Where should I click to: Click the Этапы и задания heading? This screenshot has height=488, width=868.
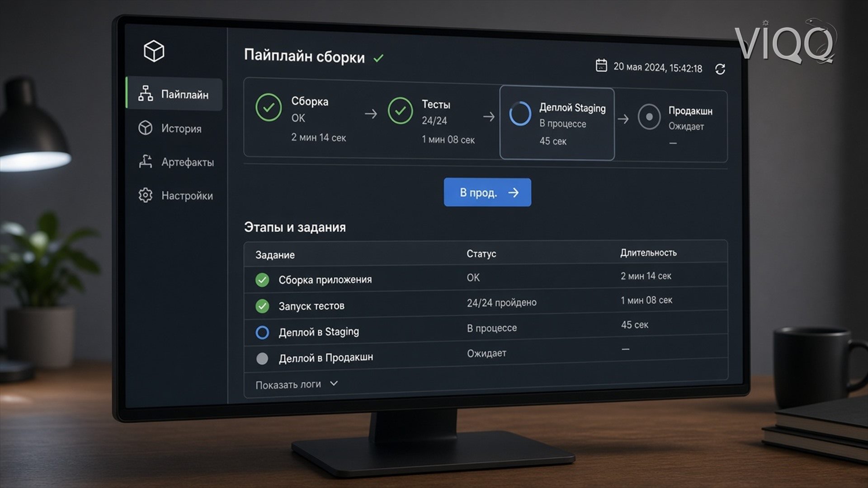295,227
